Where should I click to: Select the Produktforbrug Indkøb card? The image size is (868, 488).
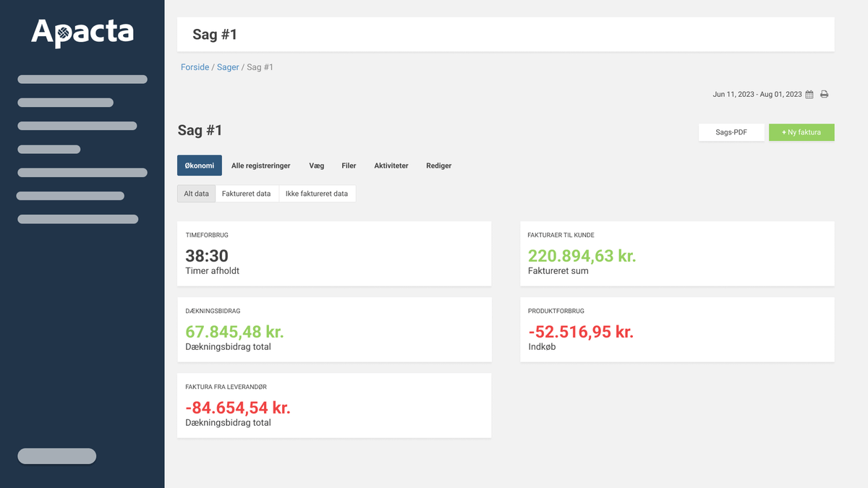676,330
